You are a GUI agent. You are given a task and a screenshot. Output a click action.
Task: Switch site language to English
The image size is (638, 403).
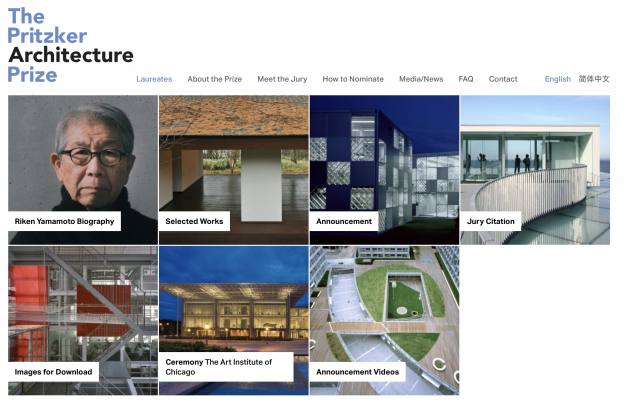[558, 79]
